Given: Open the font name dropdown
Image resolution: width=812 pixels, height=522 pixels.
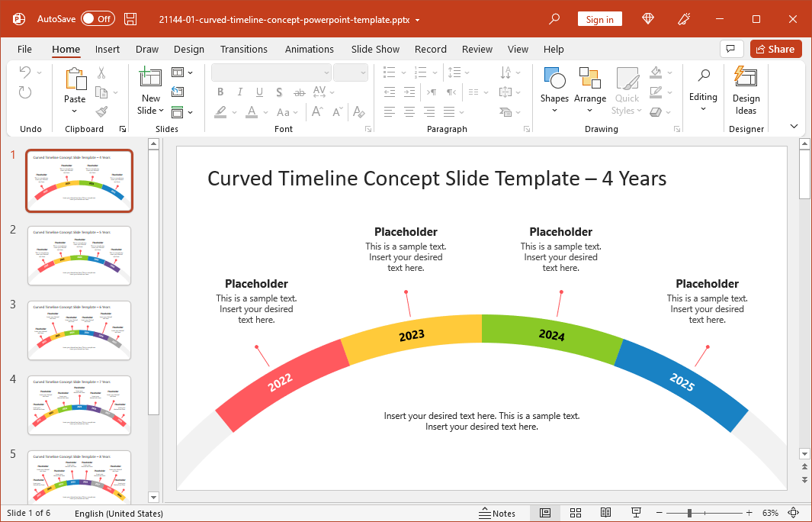Looking at the screenshot, I should pyautogui.click(x=326, y=72).
